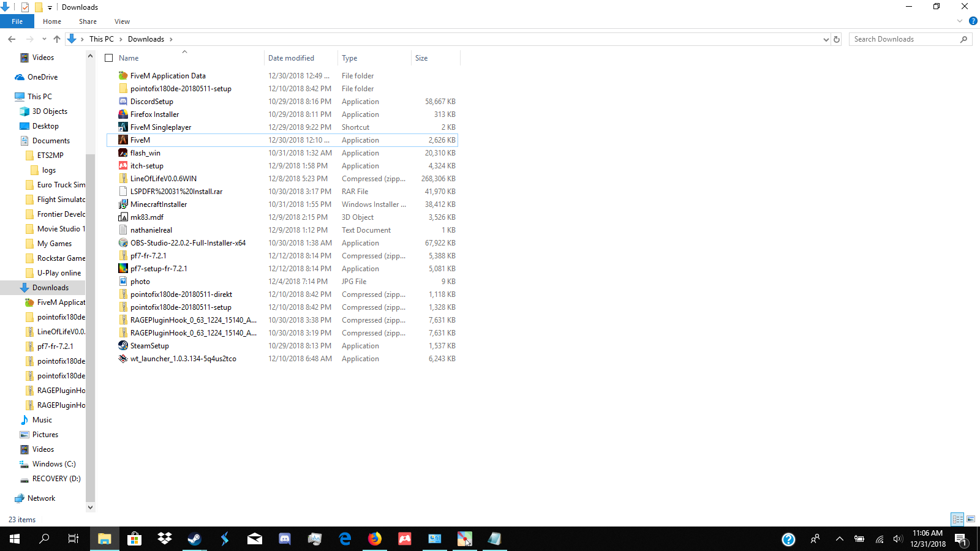The image size is (980, 551).
Task: Open the Music folder in navigation pane
Action: 42,420
